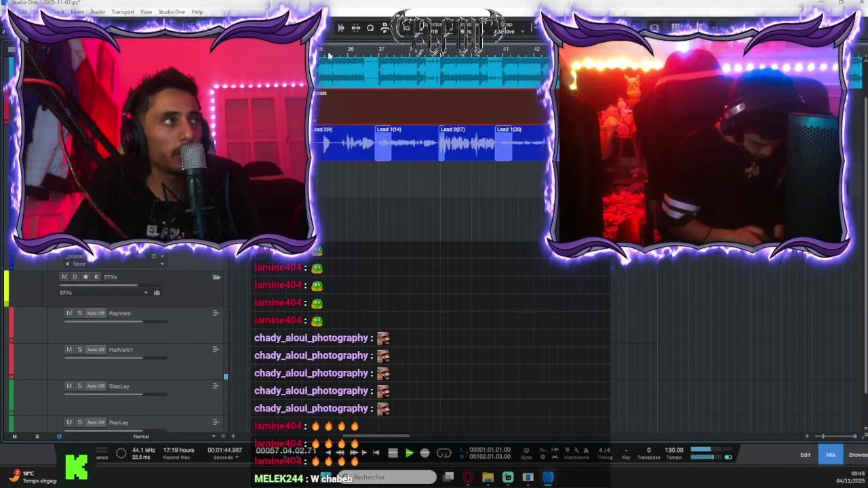868x488 pixels.
Task: Toggle monitor on the EFXs track
Action: point(96,277)
